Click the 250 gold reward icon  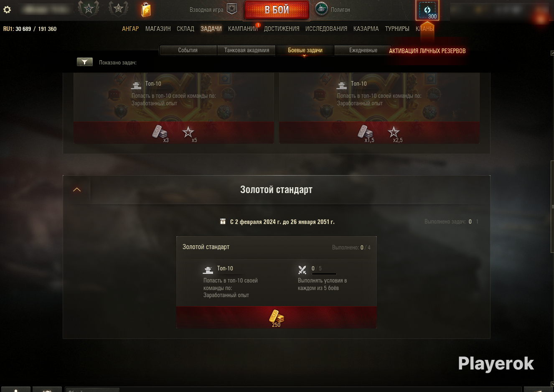[276, 318]
